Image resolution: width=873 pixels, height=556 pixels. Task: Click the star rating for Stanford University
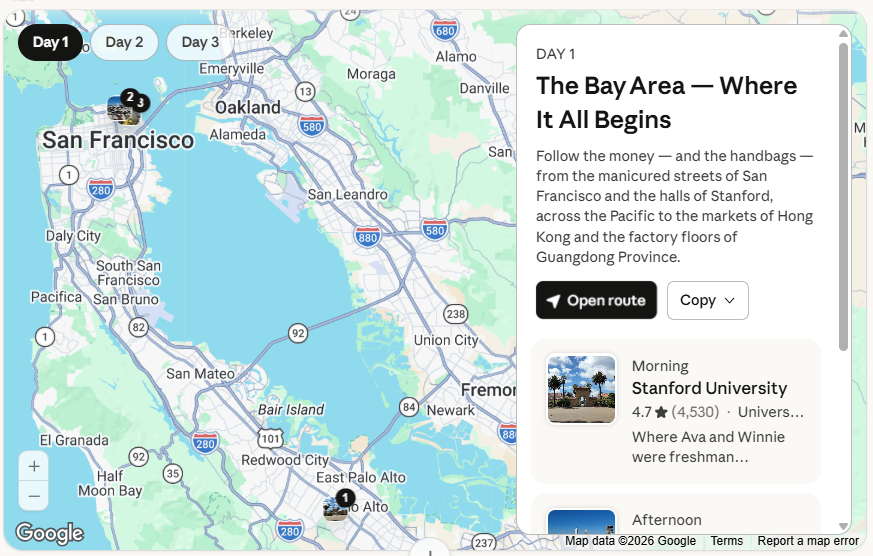661,412
